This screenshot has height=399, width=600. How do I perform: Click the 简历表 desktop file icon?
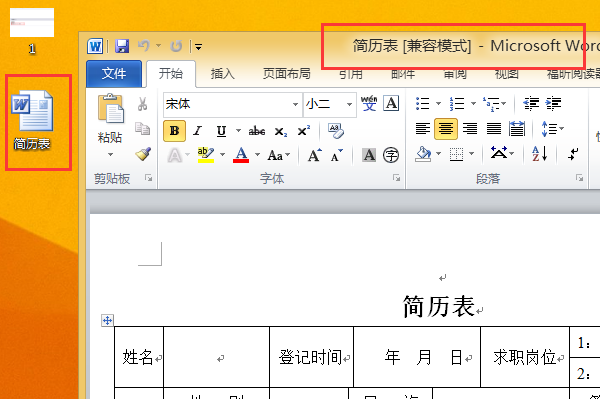[x=32, y=121]
